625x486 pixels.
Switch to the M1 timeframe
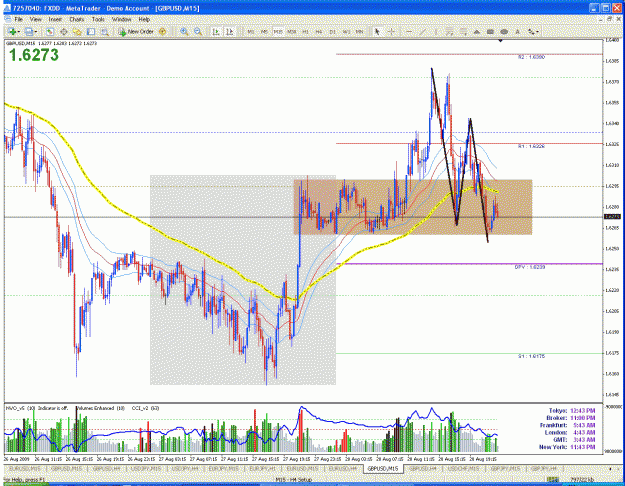(251, 31)
